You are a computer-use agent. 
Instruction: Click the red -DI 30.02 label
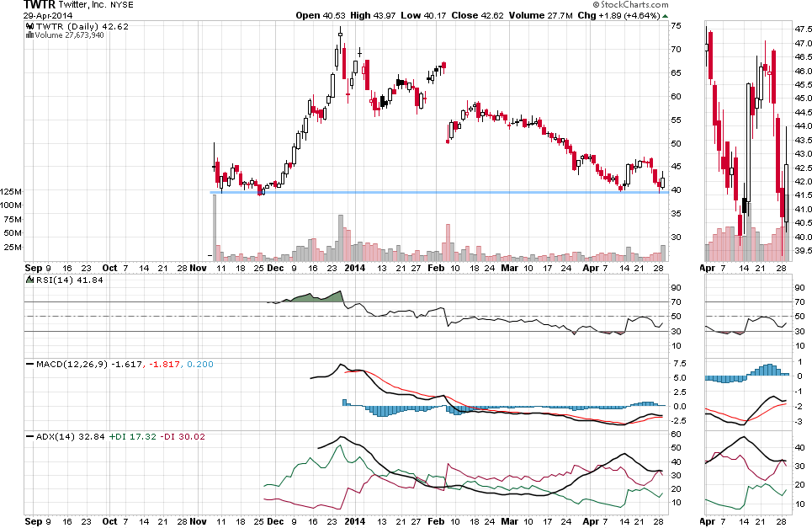[183, 437]
